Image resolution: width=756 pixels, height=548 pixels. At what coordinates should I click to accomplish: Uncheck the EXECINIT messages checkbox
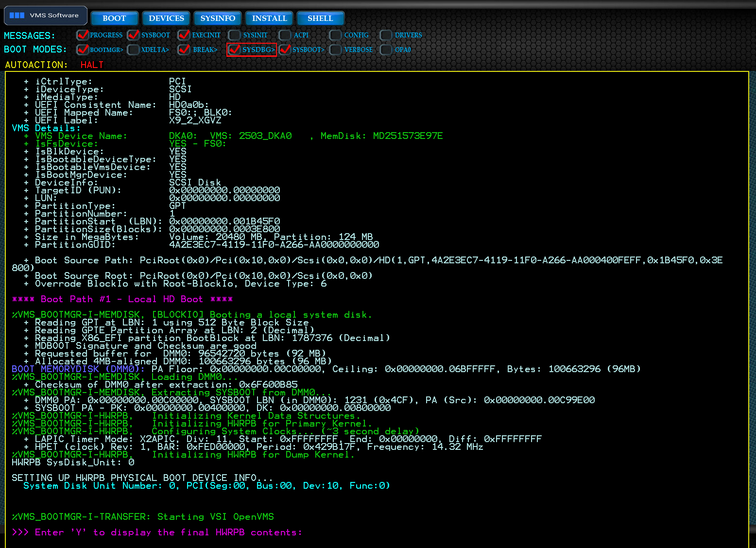pos(184,35)
